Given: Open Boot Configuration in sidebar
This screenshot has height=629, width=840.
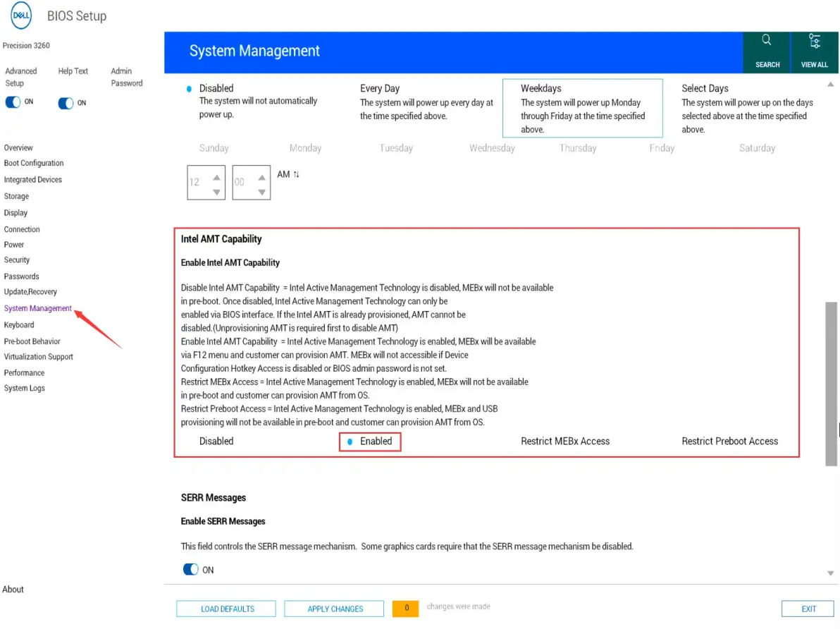Looking at the screenshot, I should 34,164.
